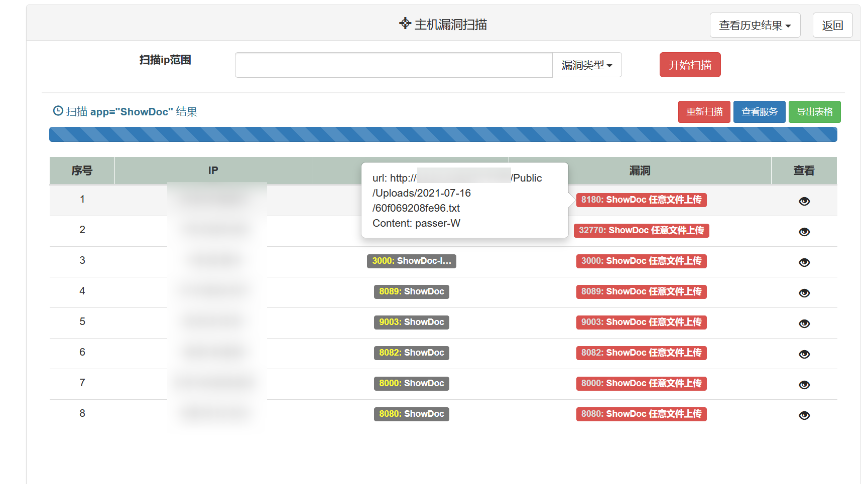The width and height of the screenshot is (868, 484).
Task: Select the 8089: ShowDoc service tag
Action: [x=412, y=292]
